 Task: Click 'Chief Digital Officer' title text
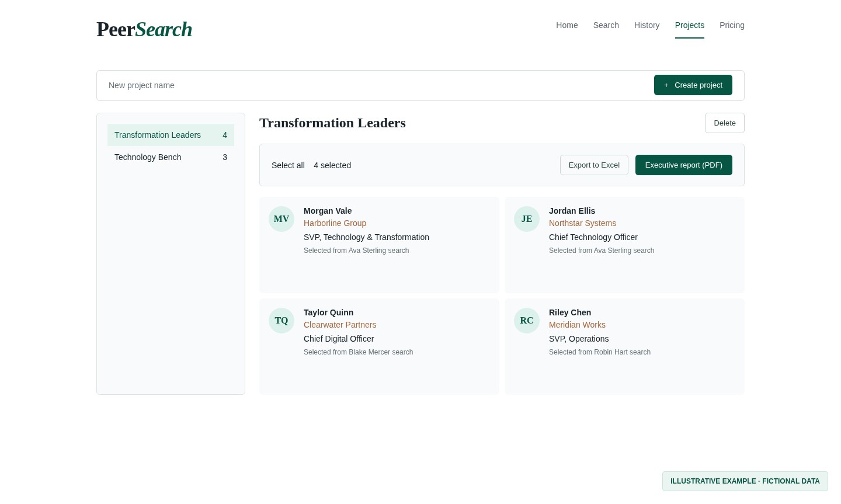(339, 339)
